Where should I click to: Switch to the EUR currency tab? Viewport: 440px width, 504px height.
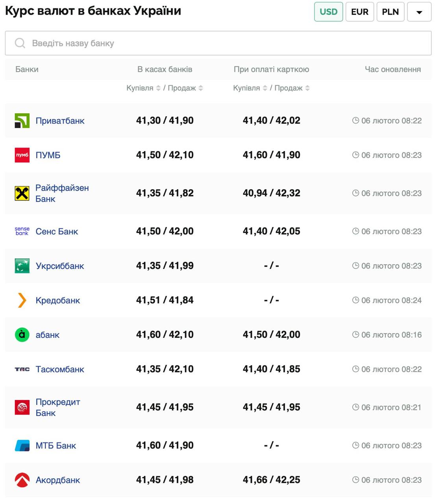tap(359, 12)
